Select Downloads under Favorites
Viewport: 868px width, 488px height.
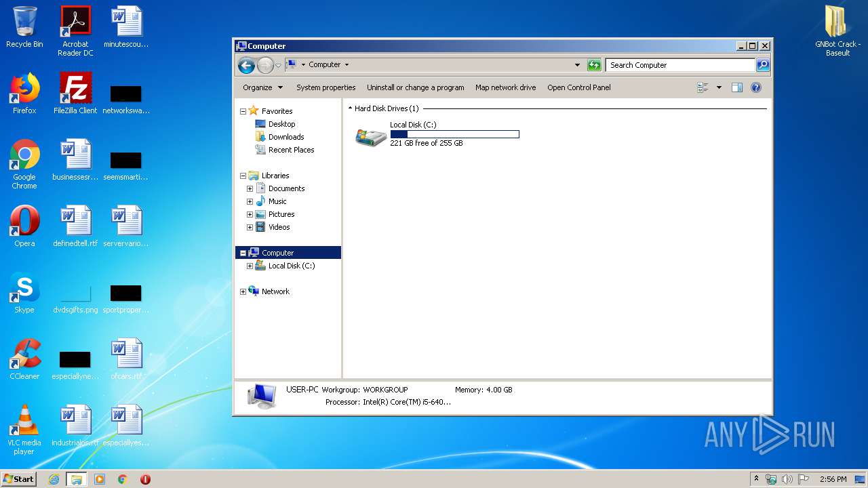coord(285,137)
